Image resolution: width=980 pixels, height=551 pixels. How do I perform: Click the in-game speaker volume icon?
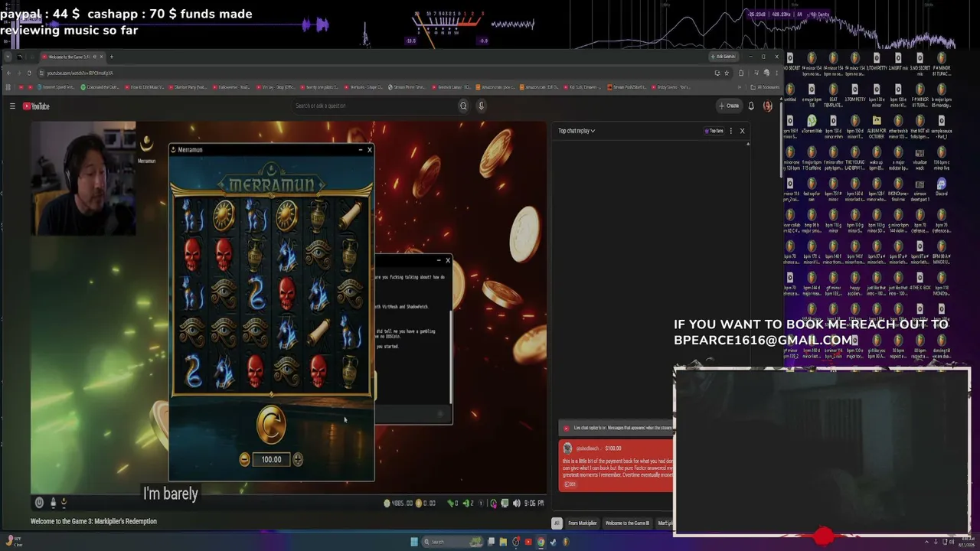pos(517,503)
